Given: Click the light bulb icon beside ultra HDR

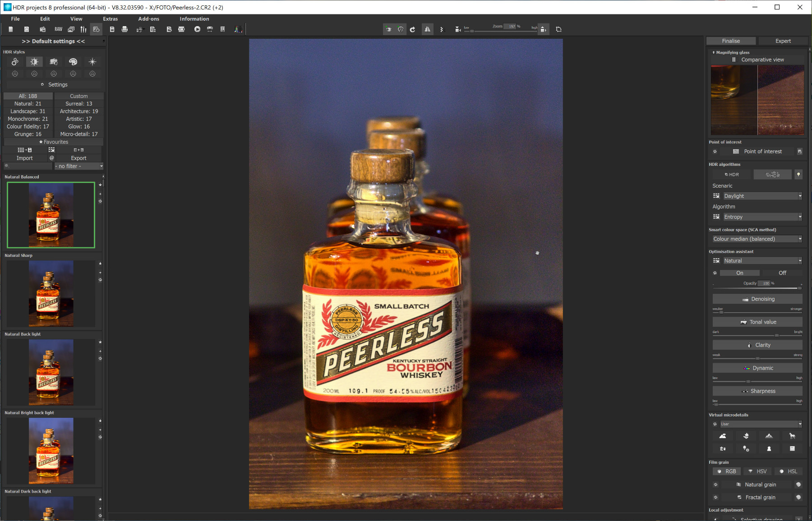Looking at the screenshot, I should pyautogui.click(x=798, y=174).
